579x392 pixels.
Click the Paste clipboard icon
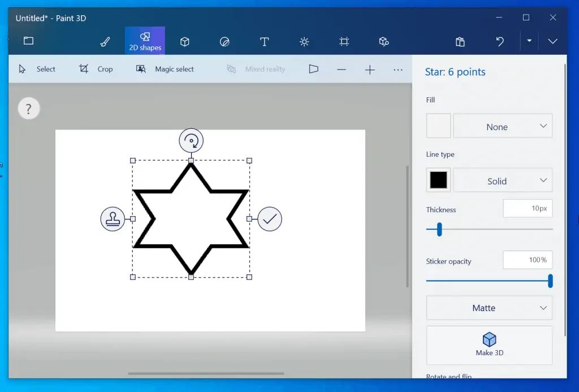(460, 41)
